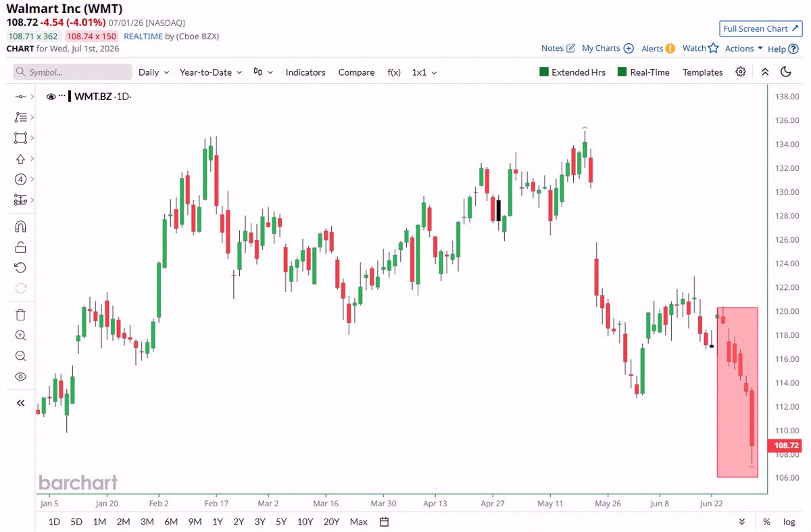Delete drawings with the trash icon
The image size is (811, 532).
(x=20, y=314)
